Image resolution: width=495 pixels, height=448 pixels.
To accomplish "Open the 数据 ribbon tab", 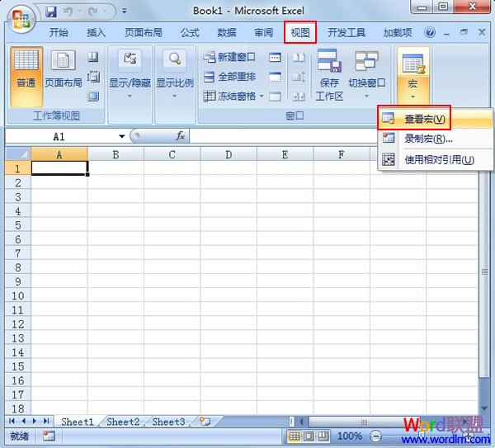I will coord(227,32).
